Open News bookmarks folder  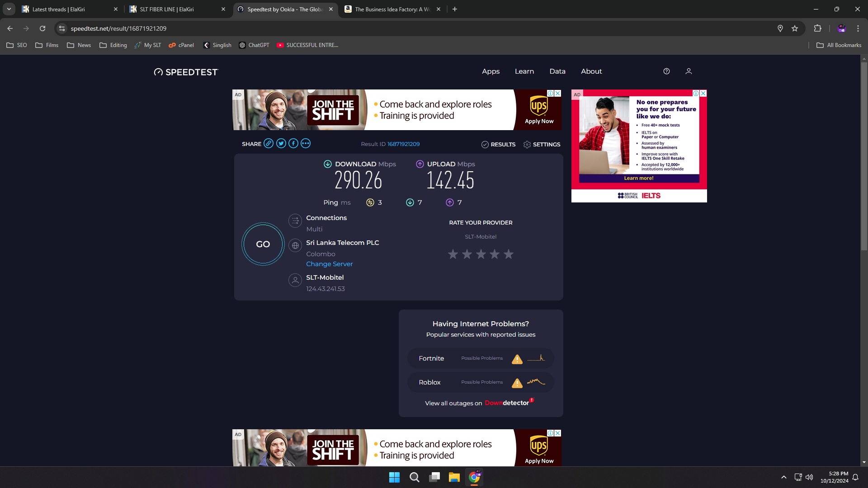79,45
